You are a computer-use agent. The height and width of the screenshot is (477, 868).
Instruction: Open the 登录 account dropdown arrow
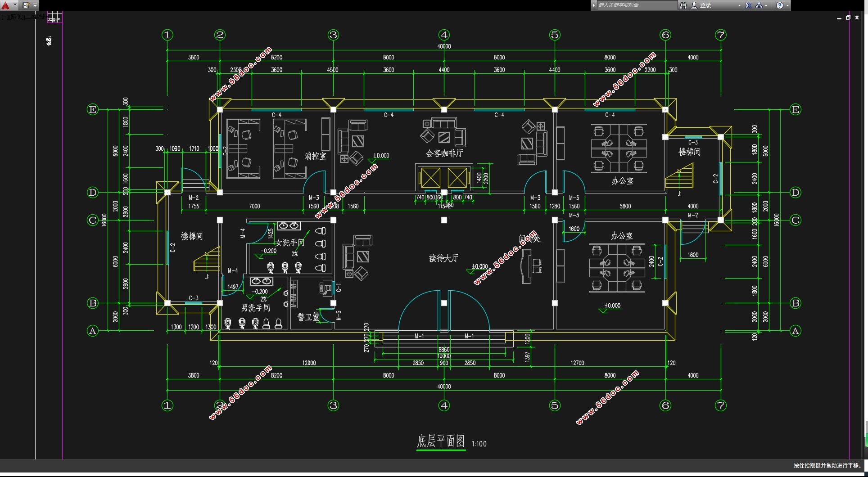point(739,5)
